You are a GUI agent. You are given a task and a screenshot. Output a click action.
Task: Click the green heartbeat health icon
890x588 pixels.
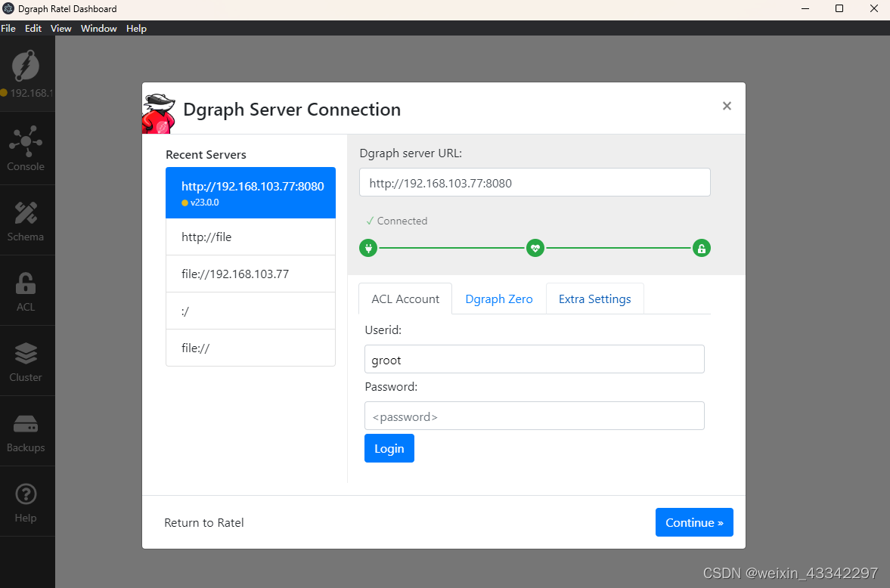[535, 247]
